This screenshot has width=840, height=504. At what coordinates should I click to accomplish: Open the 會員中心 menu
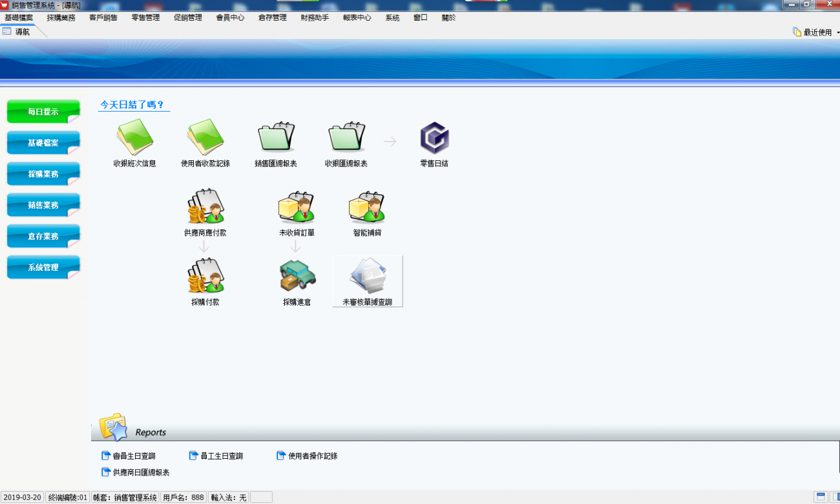(231, 17)
